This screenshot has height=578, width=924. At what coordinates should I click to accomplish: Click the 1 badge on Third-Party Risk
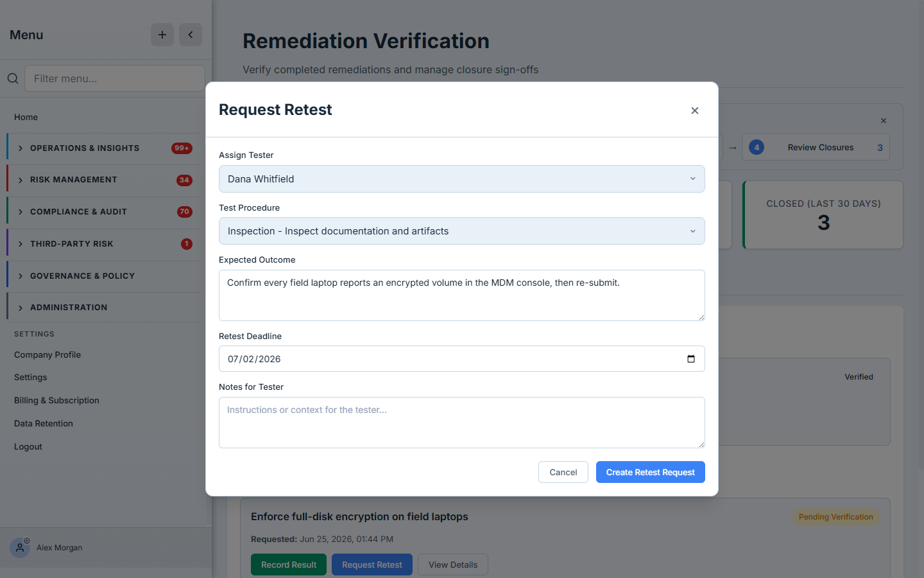tap(187, 244)
